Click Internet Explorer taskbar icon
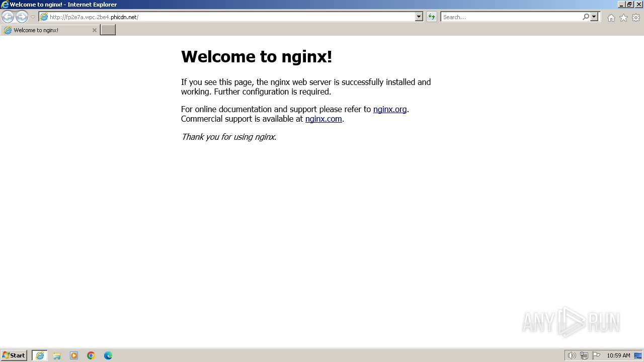This screenshot has width=644, height=362. tap(40, 355)
